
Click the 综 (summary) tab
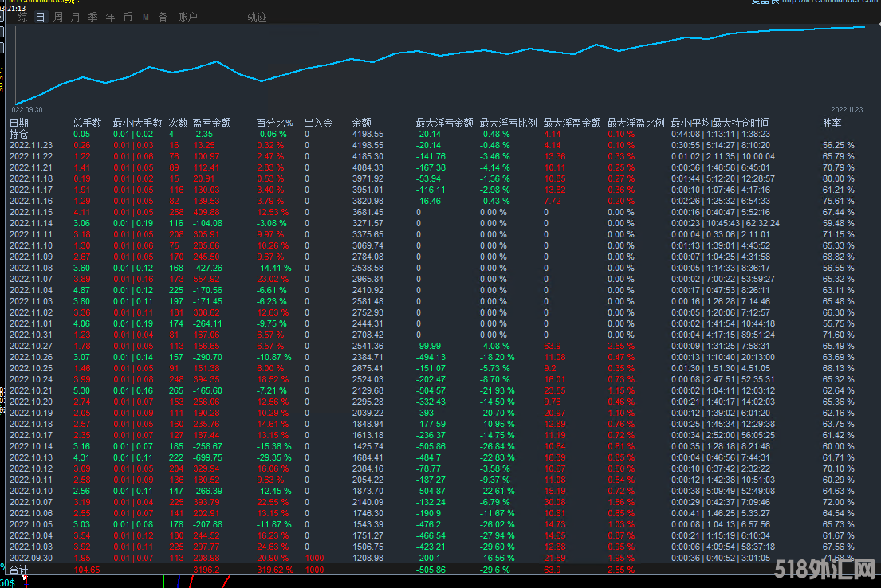[x=22, y=17]
